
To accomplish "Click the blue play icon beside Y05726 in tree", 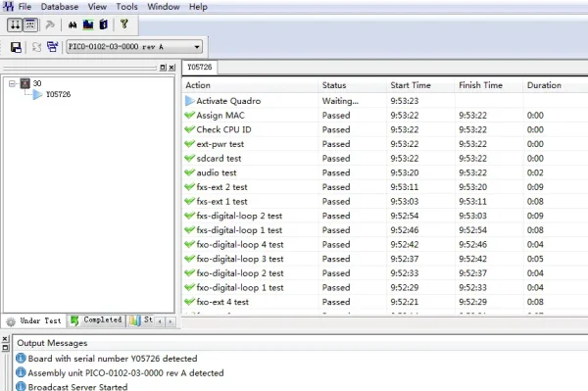I will click(37, 94).
